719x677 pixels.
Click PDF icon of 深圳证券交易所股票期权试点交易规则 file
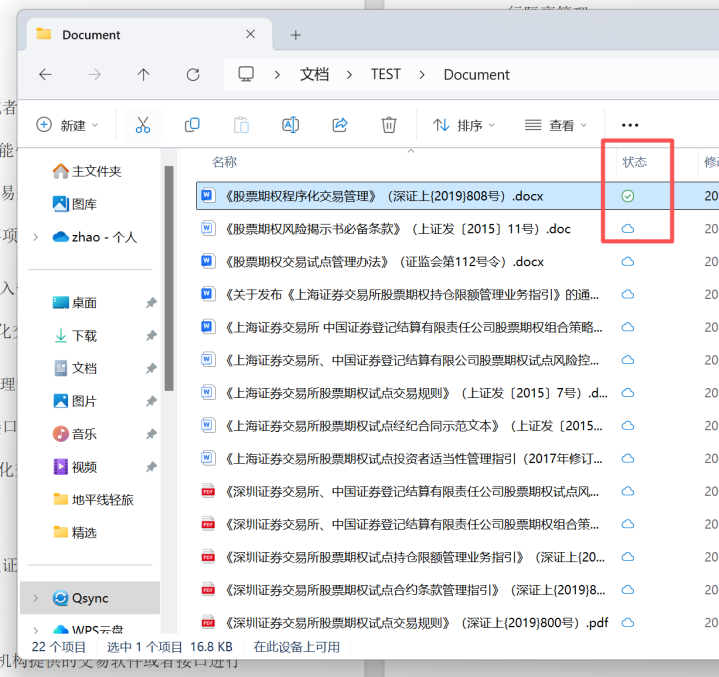[x=208, y=622]
